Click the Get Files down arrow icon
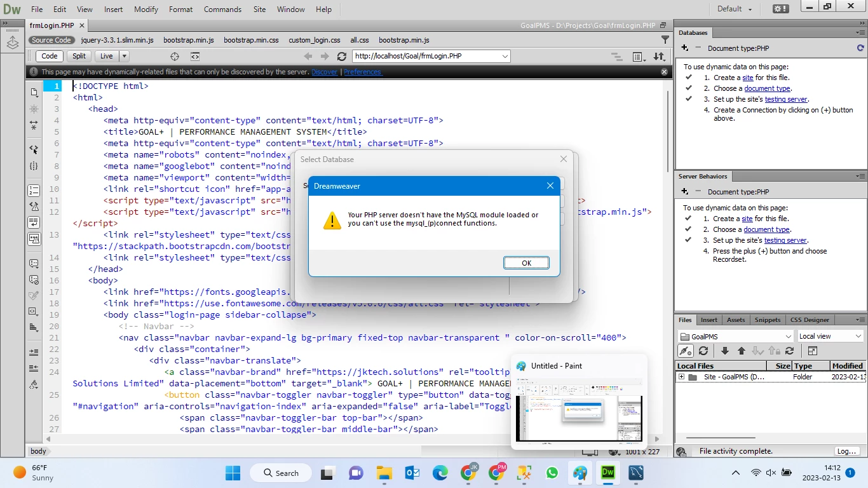Screen dimensions: 868x488 [725, 351]
